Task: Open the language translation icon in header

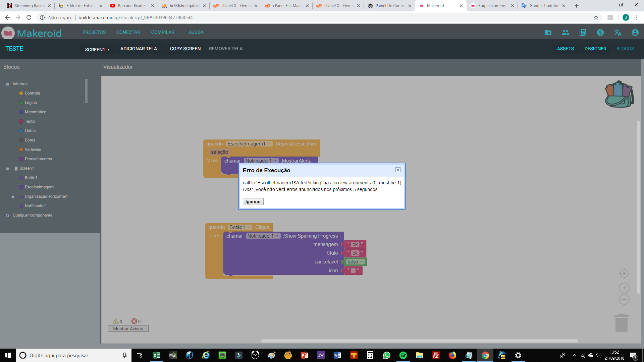Action: click(x=618, y=33)
